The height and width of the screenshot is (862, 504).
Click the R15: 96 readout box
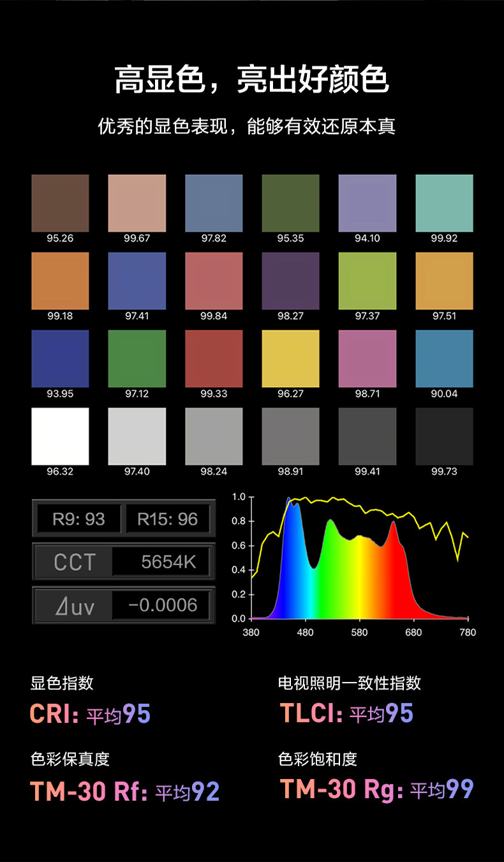pyautogui.click(x=168, y=518)
